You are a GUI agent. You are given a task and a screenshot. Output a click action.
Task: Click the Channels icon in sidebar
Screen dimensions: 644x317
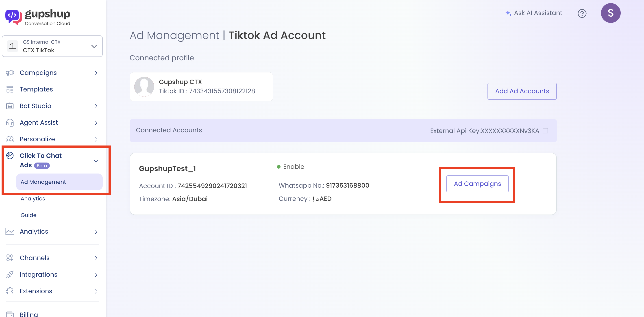pos(10,258)
